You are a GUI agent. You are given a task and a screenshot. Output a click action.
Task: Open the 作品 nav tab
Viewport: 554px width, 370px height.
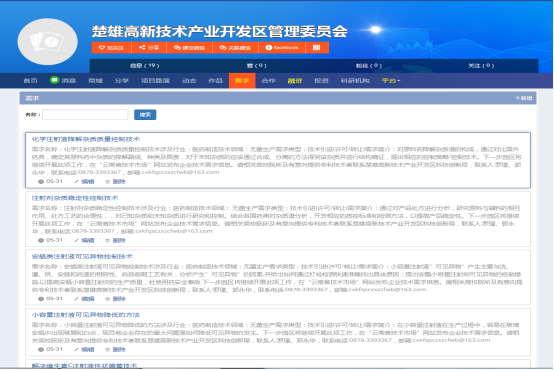click(216, 81)
